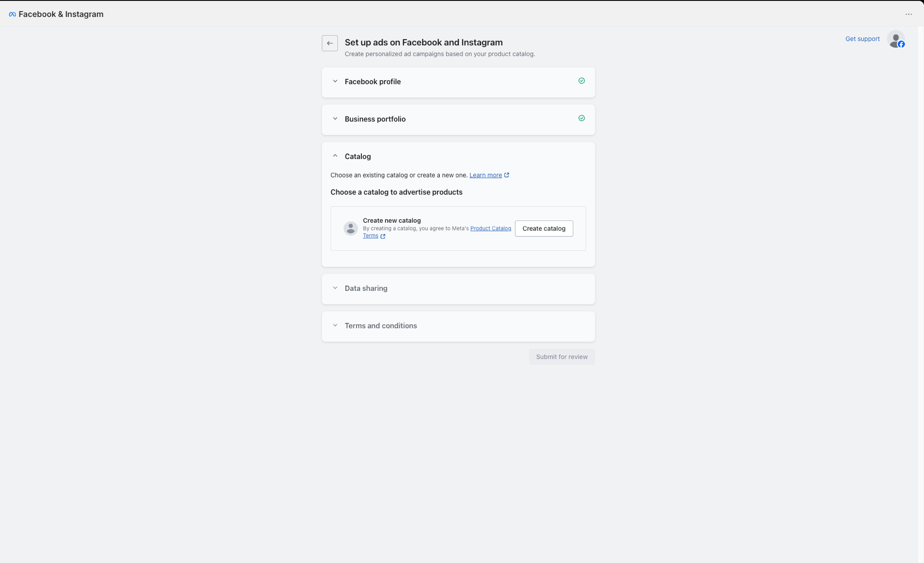Expand the Business portfolio section chevron
The width and height of the screenshot is (924, 563).
click(335, 119)
